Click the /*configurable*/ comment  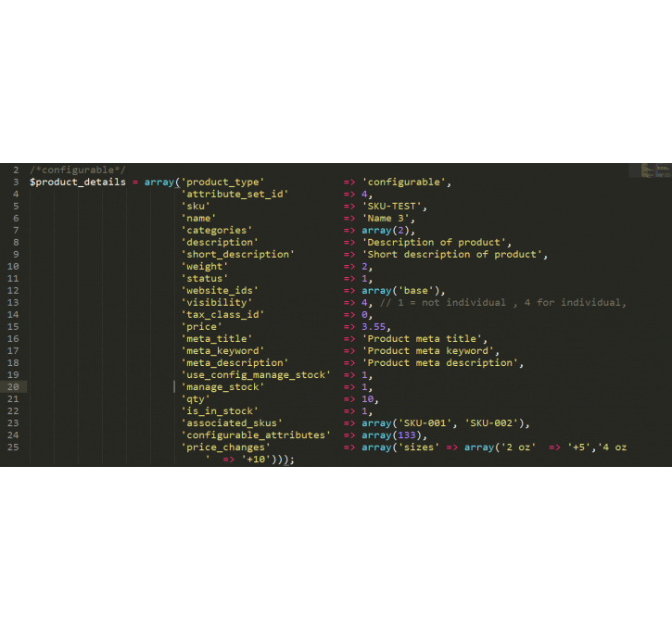click(x=78, y=170)
